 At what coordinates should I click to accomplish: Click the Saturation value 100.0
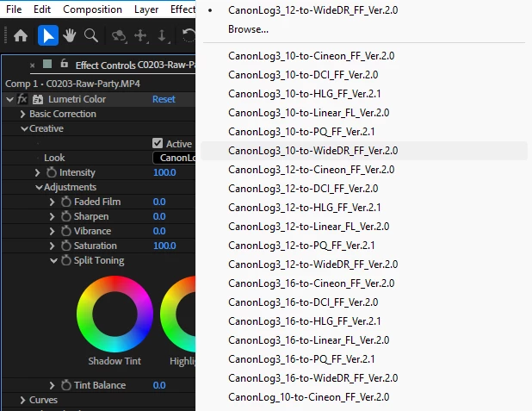pos(164,246)
